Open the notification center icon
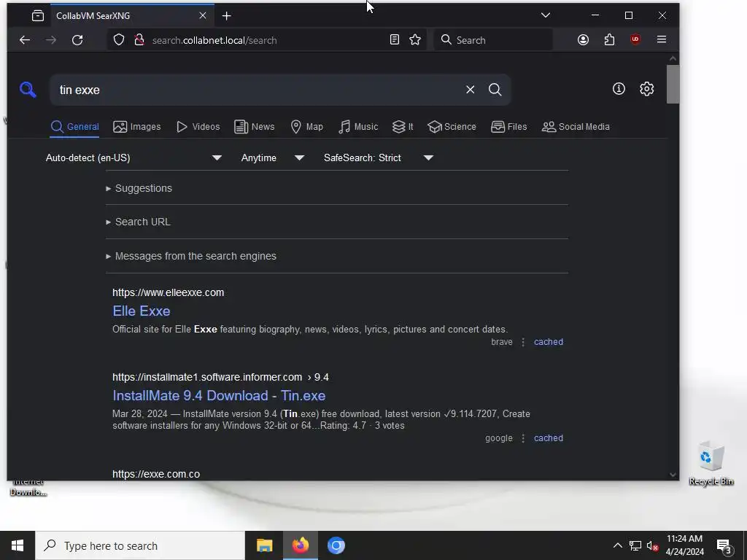 [x=724, y=546]
